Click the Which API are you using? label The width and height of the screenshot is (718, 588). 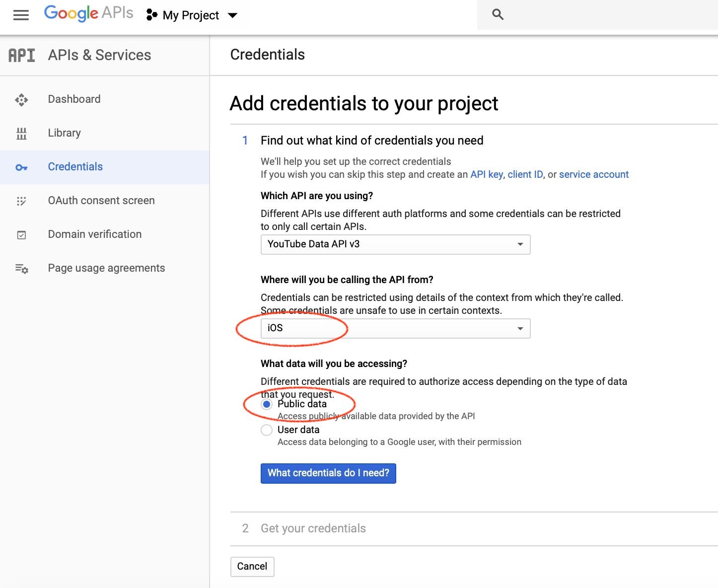coord(317,196)
